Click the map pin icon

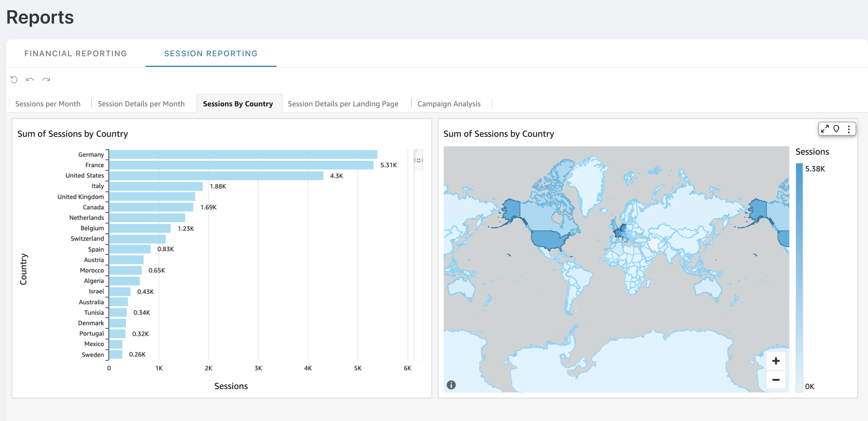(836, 129)
